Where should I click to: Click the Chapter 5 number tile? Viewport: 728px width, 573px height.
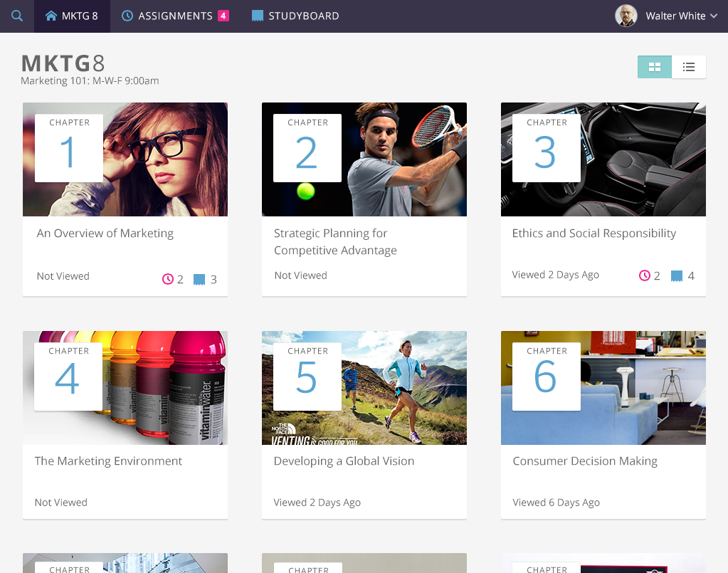pyautogui.click(x=307, y=377)
